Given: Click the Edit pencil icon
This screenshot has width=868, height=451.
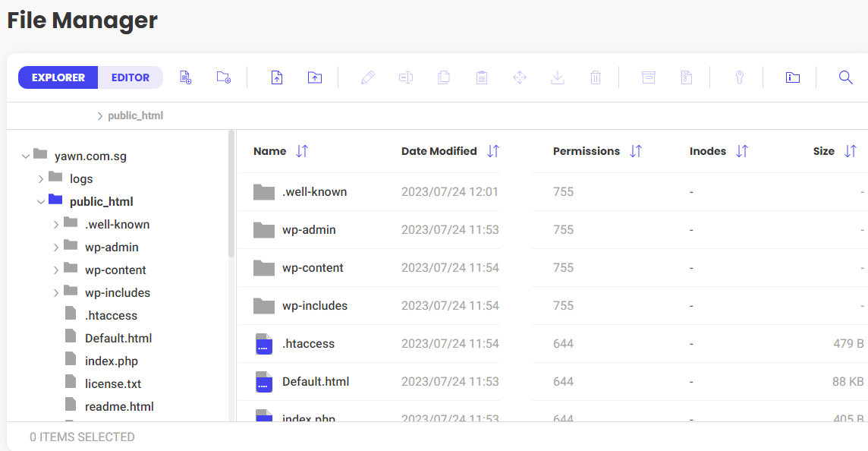Looking at the screenshot, I should 367,77.
